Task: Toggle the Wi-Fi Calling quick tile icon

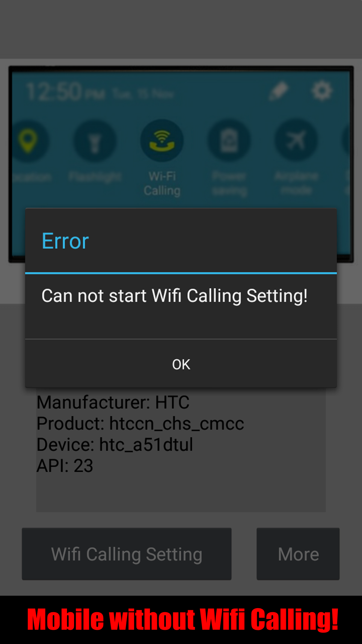Action: [162, 140]
